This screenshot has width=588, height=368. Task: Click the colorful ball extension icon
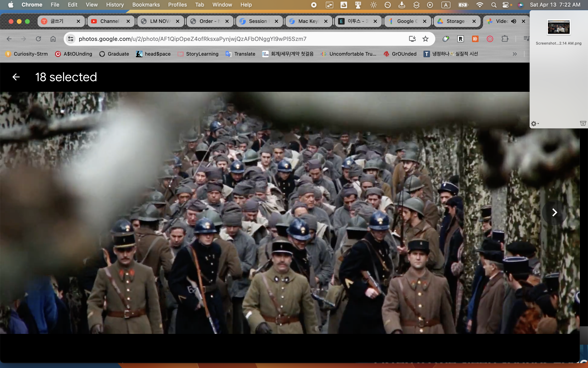[x=446, y=39]
